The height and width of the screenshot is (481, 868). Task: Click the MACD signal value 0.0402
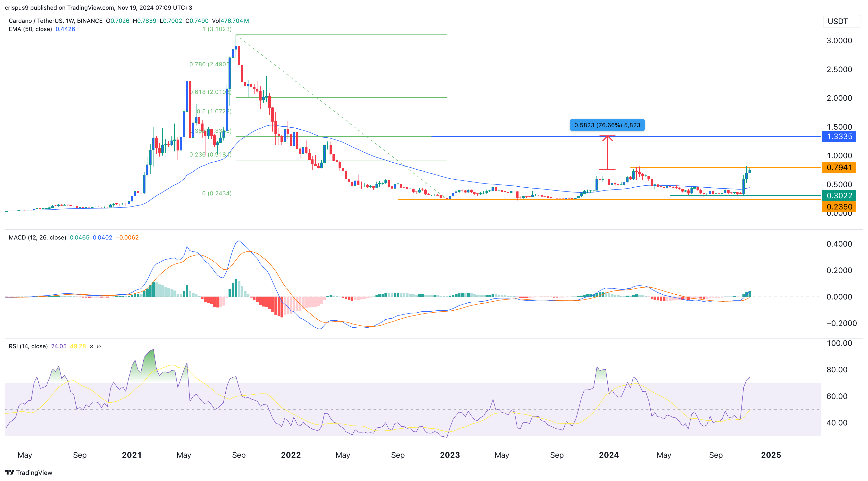[x=102, y=238]
